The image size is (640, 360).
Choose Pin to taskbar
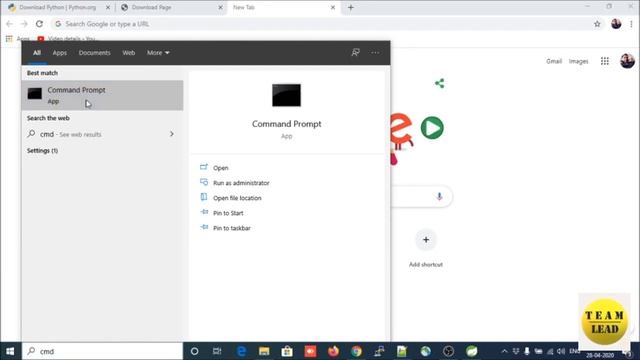pyautogui.click(x=231, y=228)
